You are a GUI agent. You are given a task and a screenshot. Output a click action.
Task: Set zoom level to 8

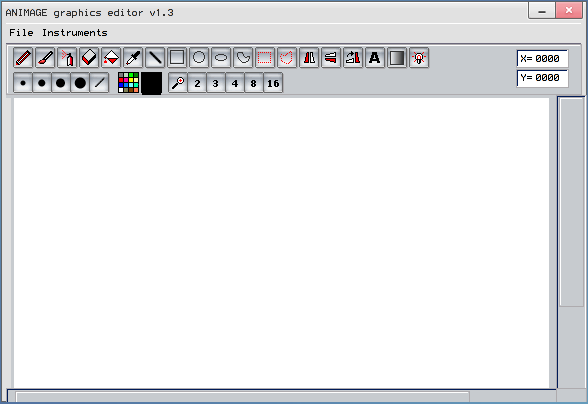(254, 83)
